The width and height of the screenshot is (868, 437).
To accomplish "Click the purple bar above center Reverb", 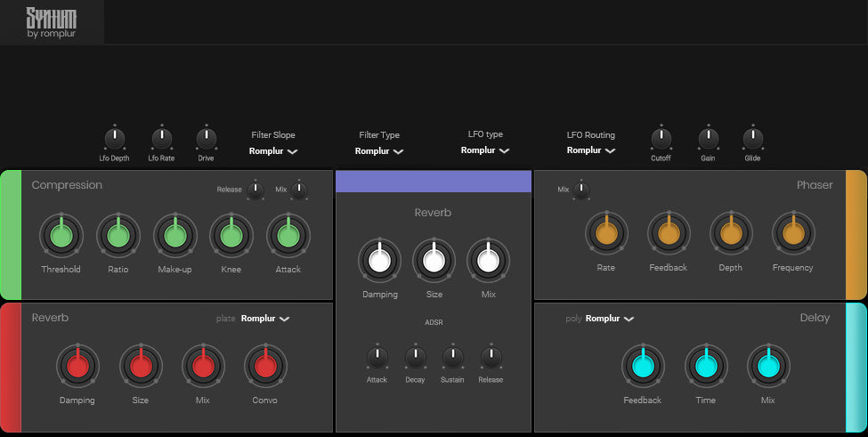I will coord(434,182).
